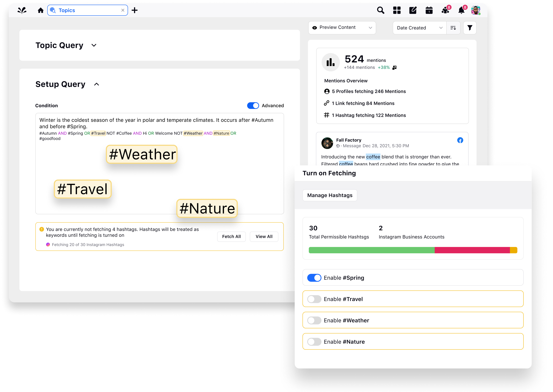Open the Preview Content dropdown
Screen dimensions: 553x392
tap(342, 28)
